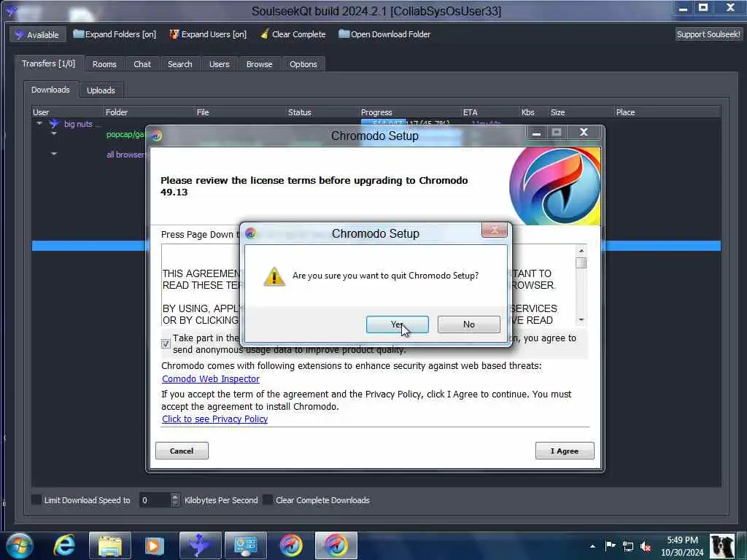Uncheck the anonymous usage data checkbox
This screenshot has height=560, width=747.
click(166, 343)
